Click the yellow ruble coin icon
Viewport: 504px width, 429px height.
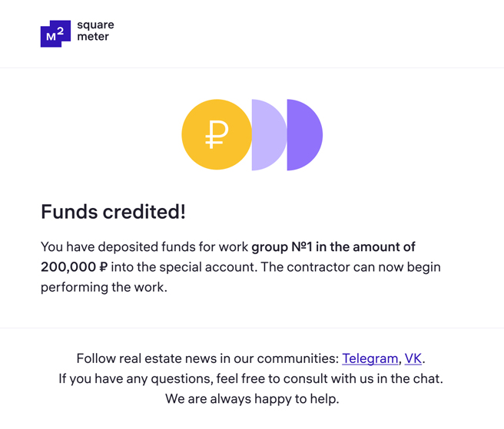tap(217, 135)
